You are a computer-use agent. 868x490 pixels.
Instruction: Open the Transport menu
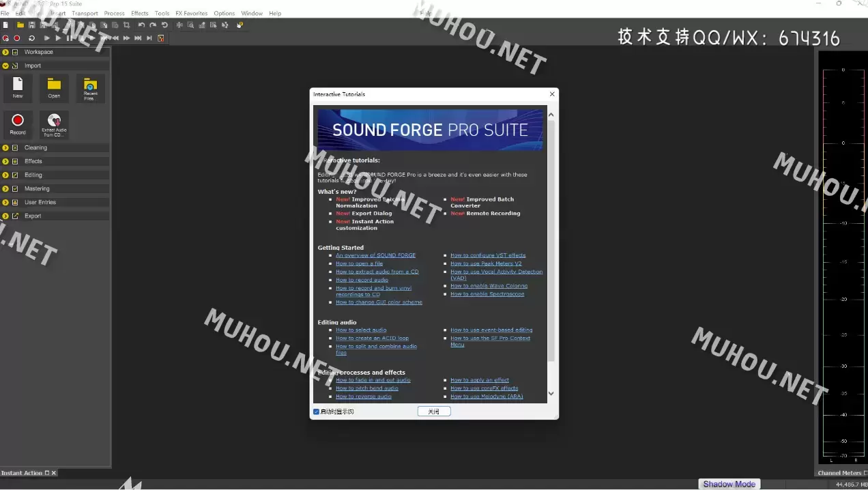[85, 13]
